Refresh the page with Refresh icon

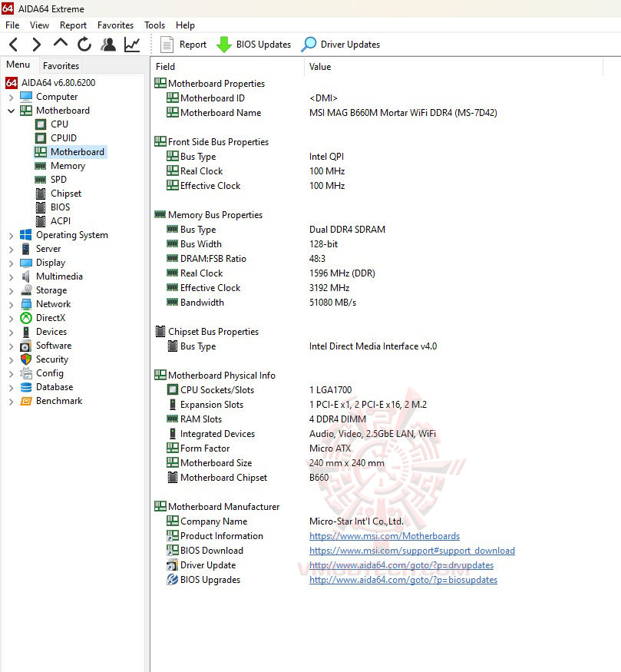84,44
